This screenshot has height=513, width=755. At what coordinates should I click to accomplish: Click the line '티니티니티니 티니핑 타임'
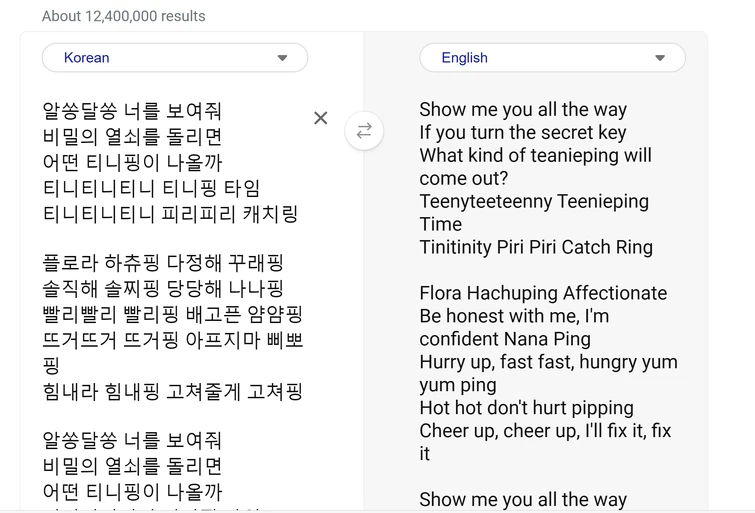pyautogui.click(x=152, y=188)
